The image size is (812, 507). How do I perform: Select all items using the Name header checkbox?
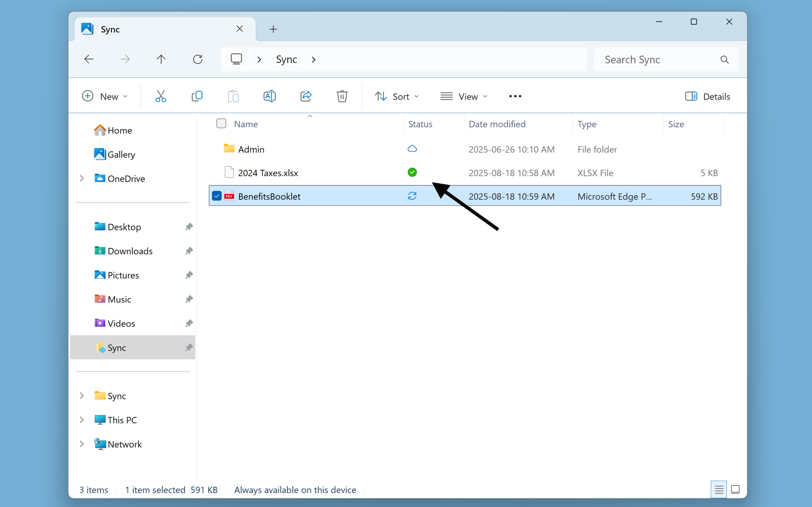(x=221, y=123)
